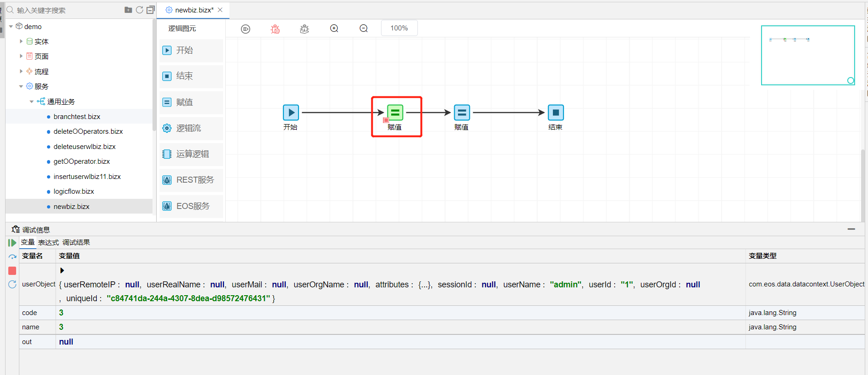Click the zoom out magnifier icon
The height and width of the screenshot is (375, 868).
[x=364, y=29]
